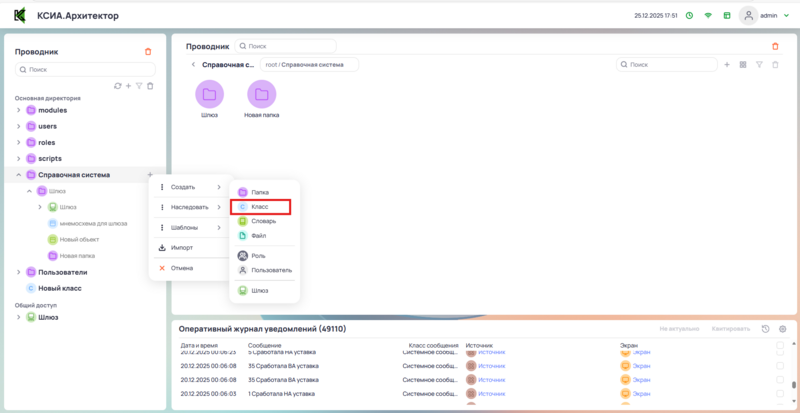
Task: Expand the modules tree folder
Action: click(x=18, y=110)
